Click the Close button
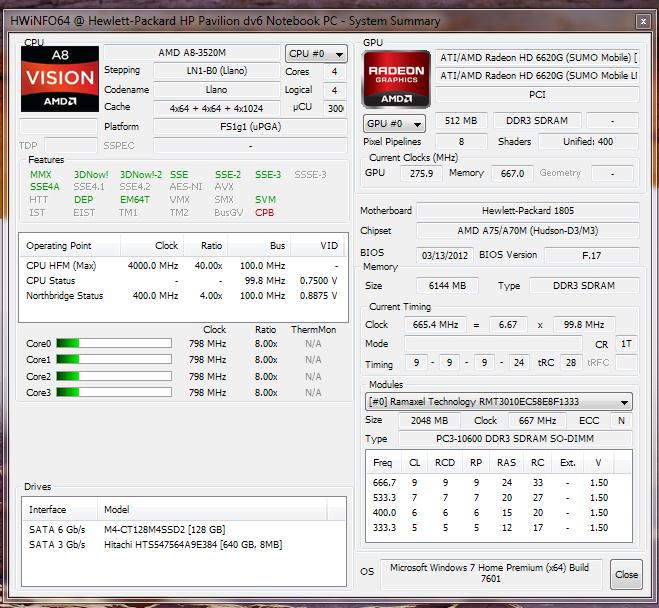Image resolution: width=659 pixels, height=608 pixels. pyautogui.click(x=626, y=574)
